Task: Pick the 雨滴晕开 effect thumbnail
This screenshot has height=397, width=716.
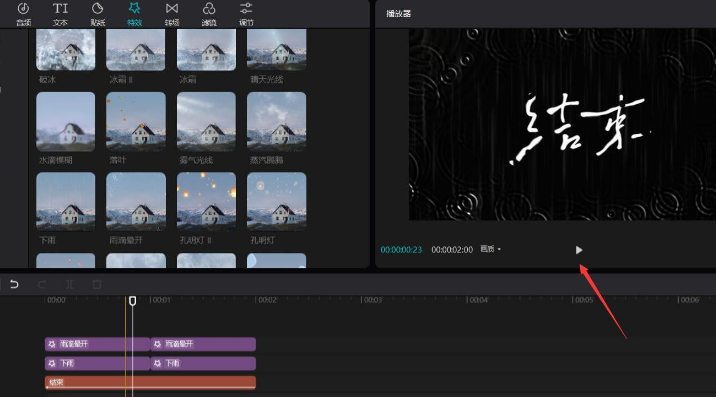Action: 136,201
